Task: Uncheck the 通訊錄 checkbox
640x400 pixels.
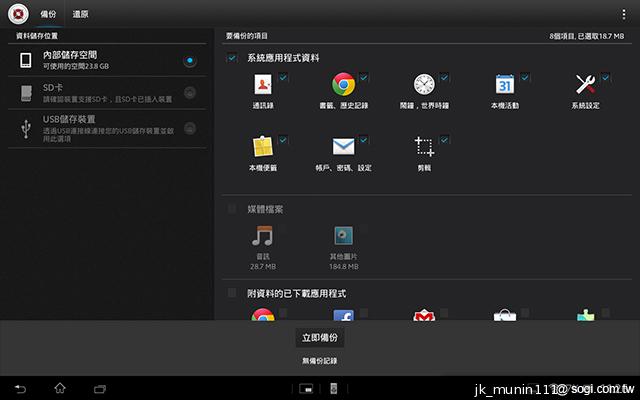Action: point(283,77)
